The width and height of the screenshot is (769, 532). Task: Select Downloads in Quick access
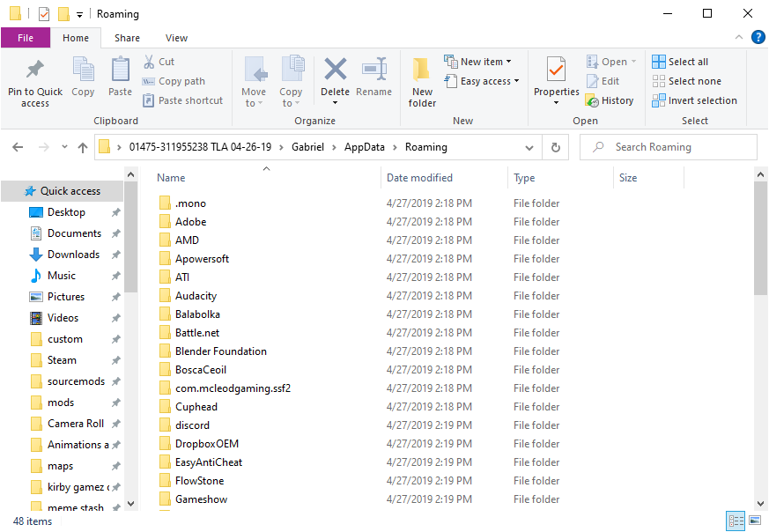(x=73, y=255)
